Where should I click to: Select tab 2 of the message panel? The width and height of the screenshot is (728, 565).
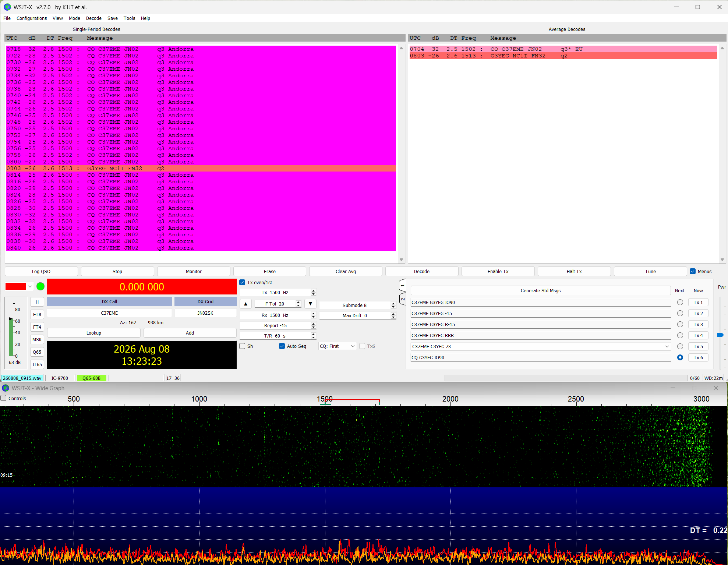coord(403,299)
